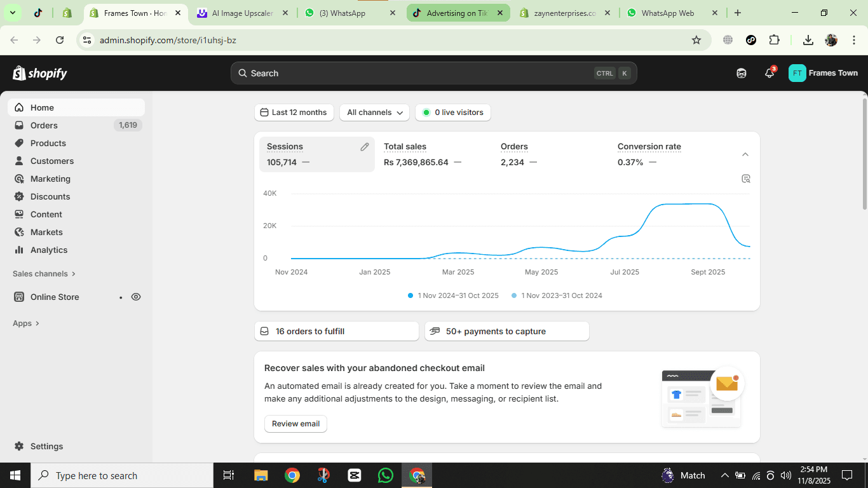Open the Orders section in the sidebar

click(44, 125)
